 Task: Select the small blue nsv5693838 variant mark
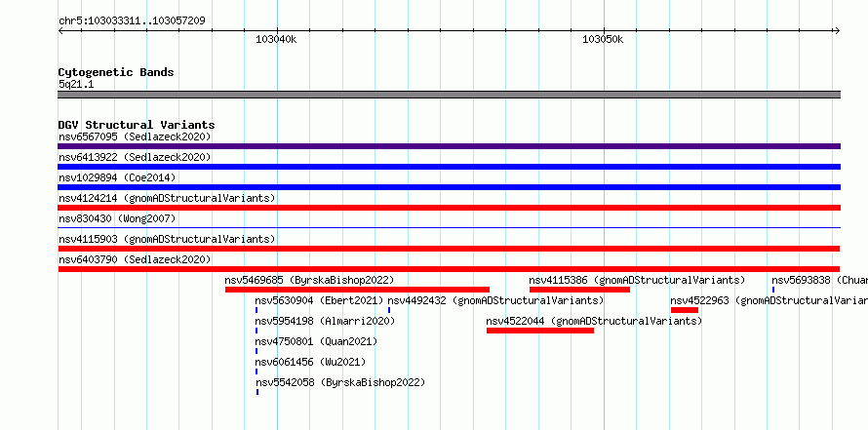tap(773, 290)
